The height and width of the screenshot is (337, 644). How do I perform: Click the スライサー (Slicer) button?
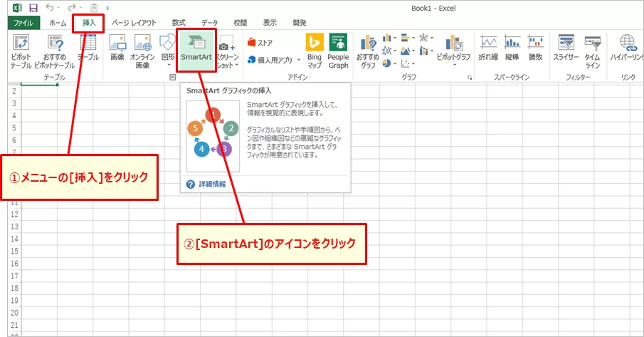coord(566,48)
